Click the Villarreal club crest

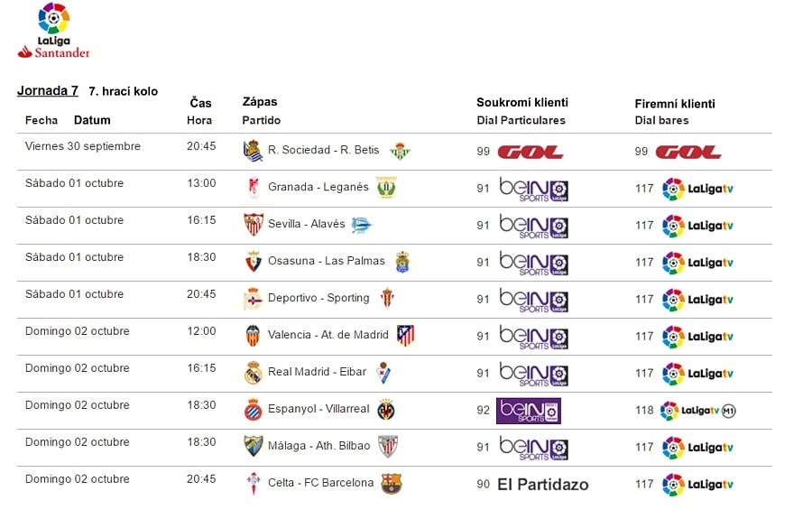point(386,410)
